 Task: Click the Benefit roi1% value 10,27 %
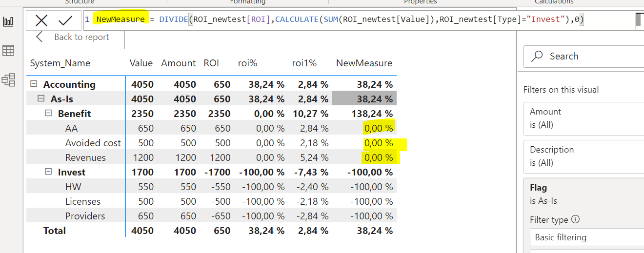click(x=310, y=114)
